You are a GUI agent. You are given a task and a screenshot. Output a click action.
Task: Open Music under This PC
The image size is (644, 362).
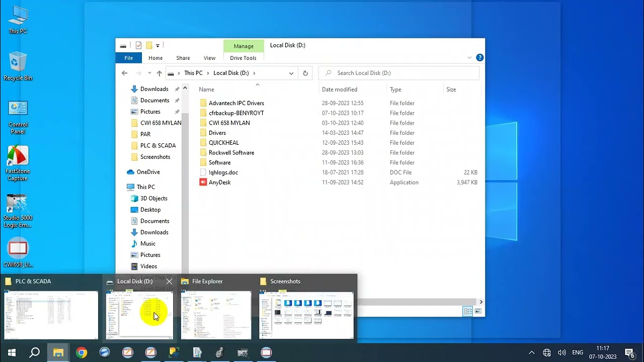click(x=147, y=243)
